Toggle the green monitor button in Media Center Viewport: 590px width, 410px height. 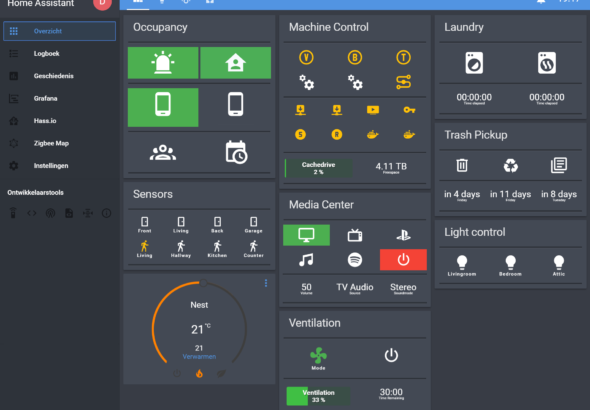(x=306, y=235)
